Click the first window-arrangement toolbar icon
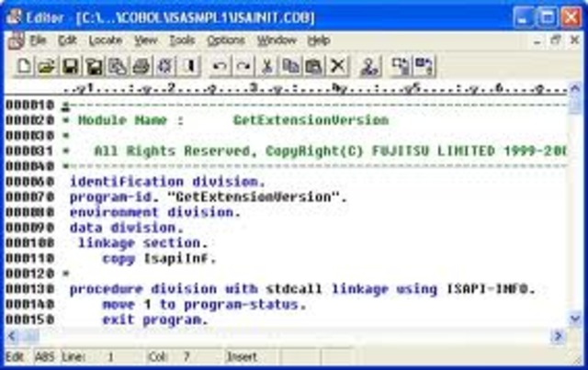 [x=401, y=67]
